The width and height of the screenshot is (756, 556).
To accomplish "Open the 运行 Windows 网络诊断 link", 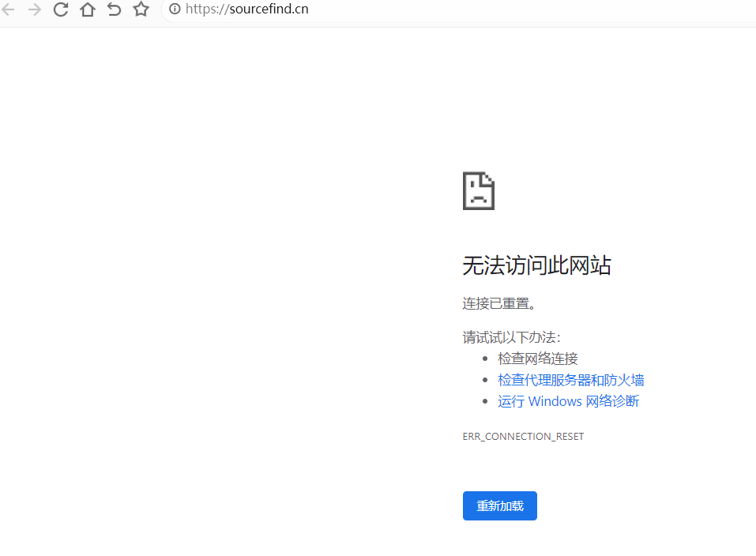I will click(569, 401).
